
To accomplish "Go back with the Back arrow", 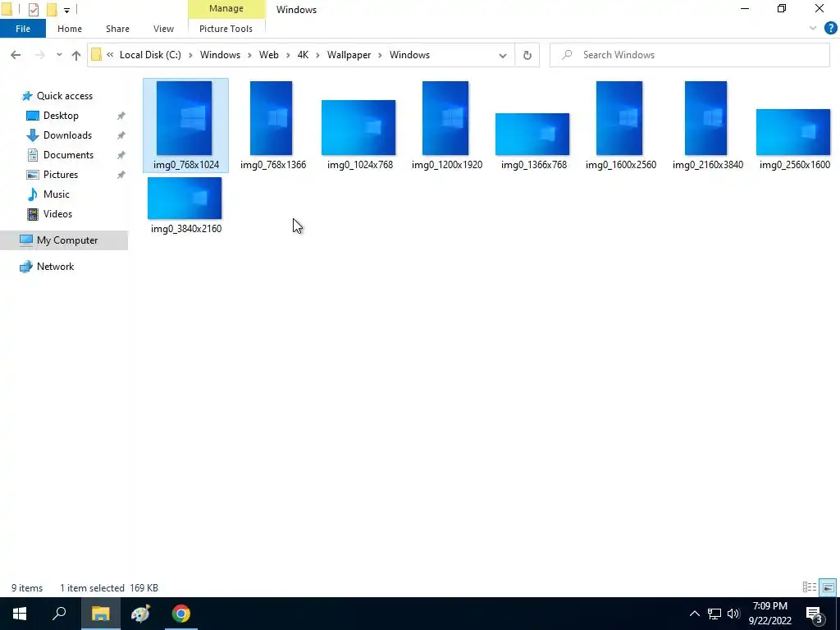I will pyautogui.click(x=16, y=55).
